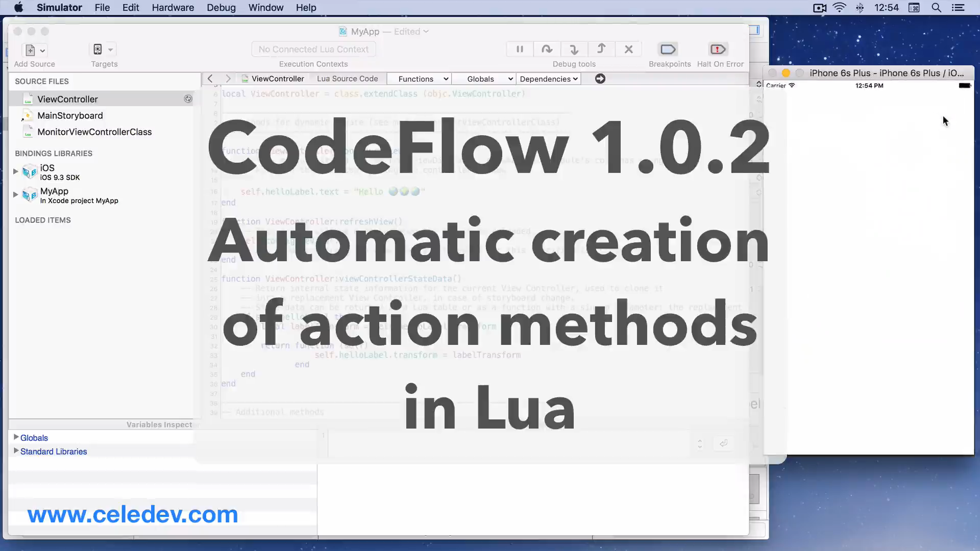Open the Edit menu

[x=131, y=8]
